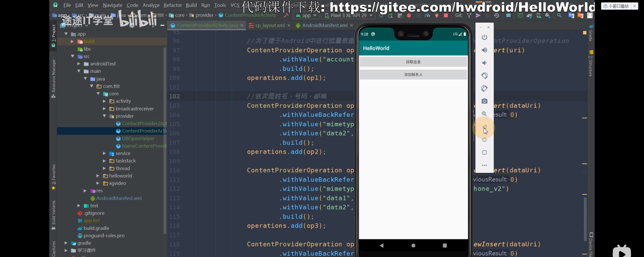Collapse the provider folder in project tree
Image resolution: width=644 pixels, height=257 pixels.
[x=105, y=116]
